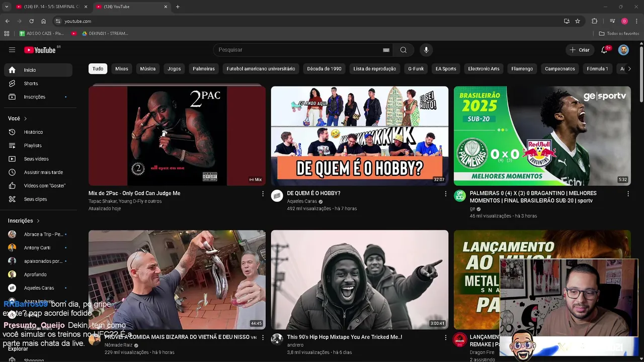Expand the Inscrições subscriptions heading
Image resolution: width=644 pixels, height=362 pixels.
[x=24, y=221]
